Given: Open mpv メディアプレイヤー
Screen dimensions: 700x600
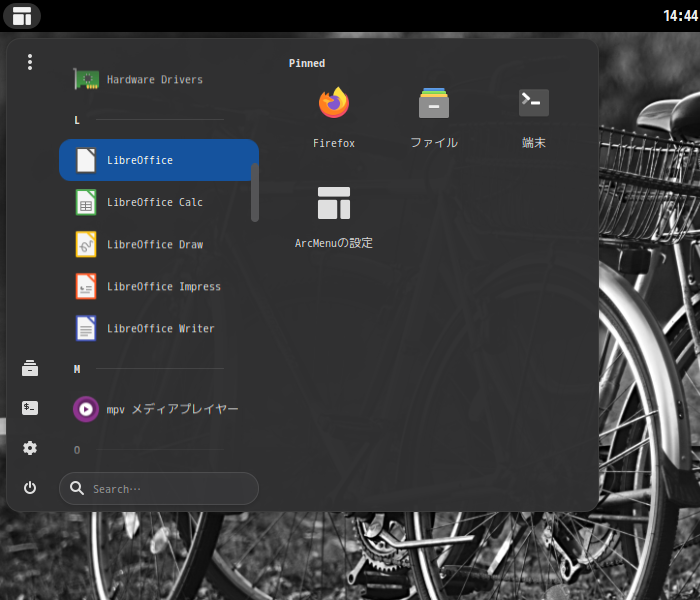Looking at the screenshot, I should (x=158, y=409).
